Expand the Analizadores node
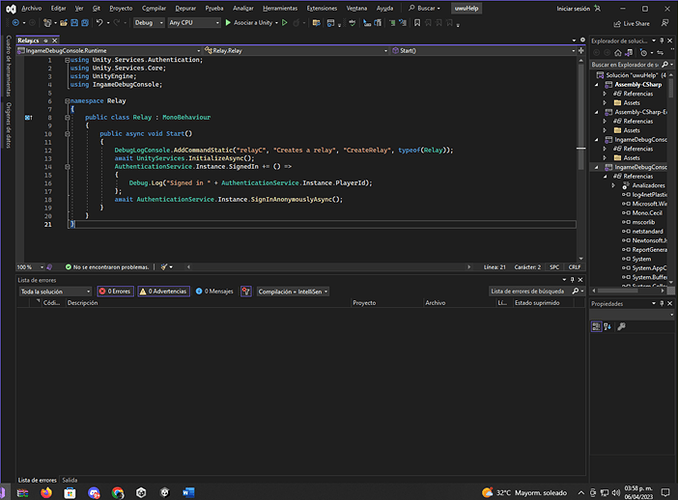 tap(613, 186)
